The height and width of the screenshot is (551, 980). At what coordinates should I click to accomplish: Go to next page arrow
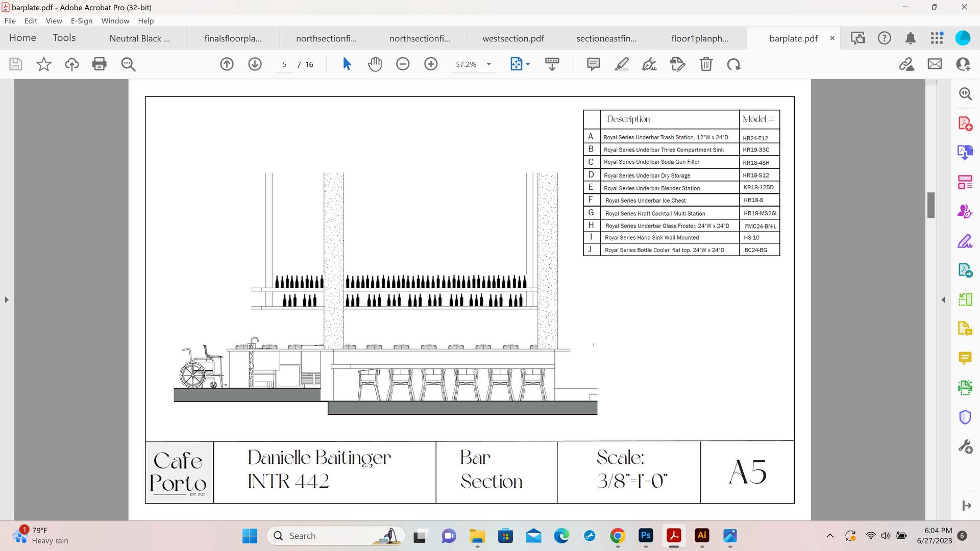(255, 64)
